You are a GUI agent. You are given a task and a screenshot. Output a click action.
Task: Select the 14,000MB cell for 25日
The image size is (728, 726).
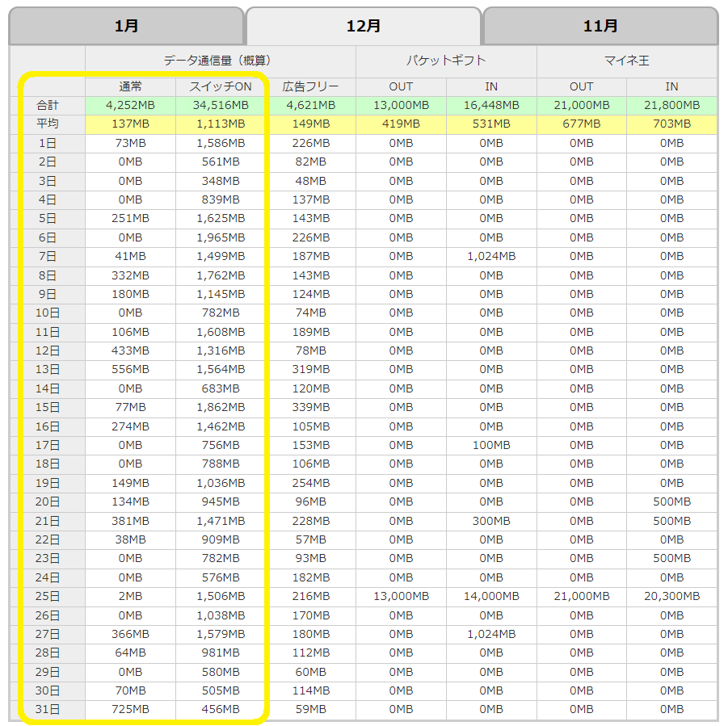491,596
